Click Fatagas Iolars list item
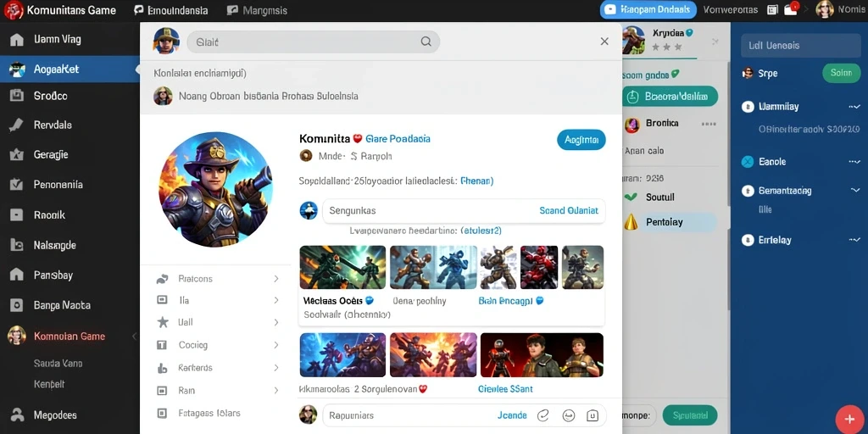 coord(209,413)
